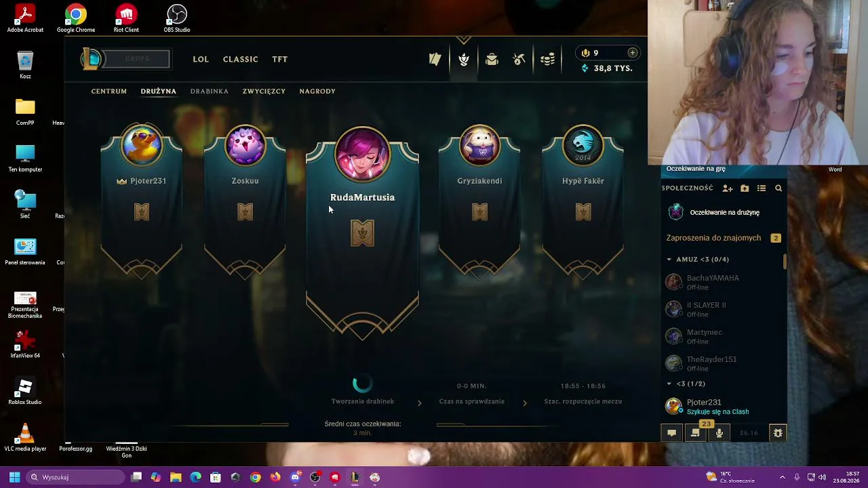Click the plus button to buy RP
868x488 pixels.
[x=632, y=53]
